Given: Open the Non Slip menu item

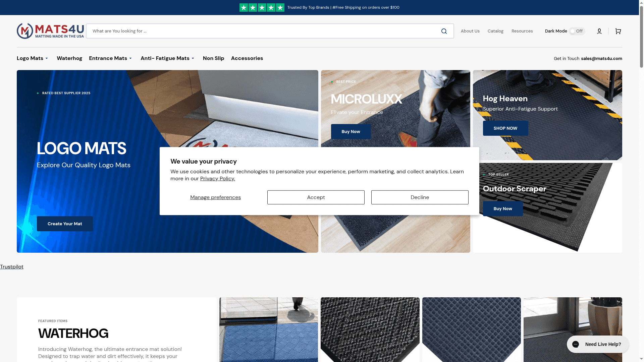Looking at the screenshot, I should (x=213, y=58).
